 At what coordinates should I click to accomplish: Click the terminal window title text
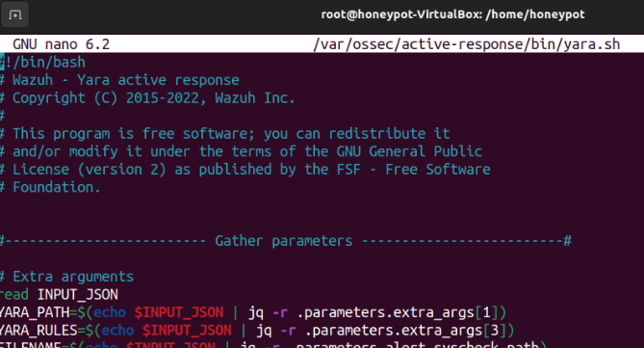(452, 14)
